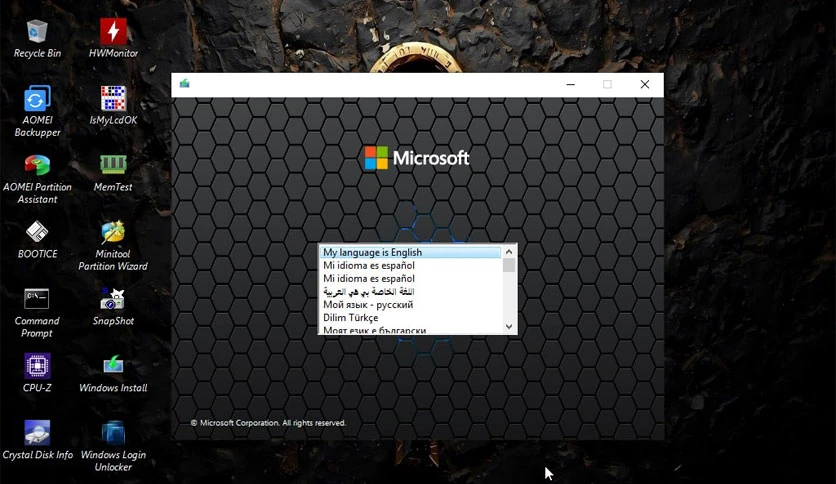
Task: Open Crystal Disk Info icon
Action: [x=37, y=440]
